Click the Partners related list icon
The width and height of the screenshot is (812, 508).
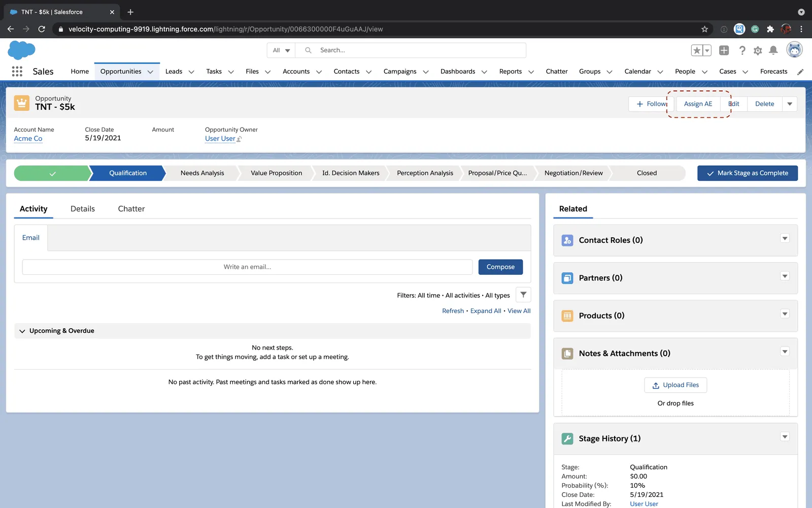(567, 278)
